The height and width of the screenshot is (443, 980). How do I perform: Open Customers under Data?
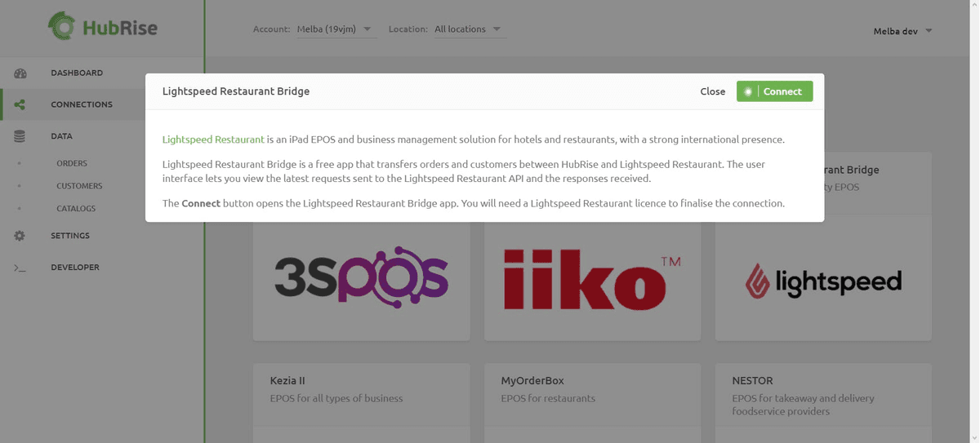pos(79,186)
